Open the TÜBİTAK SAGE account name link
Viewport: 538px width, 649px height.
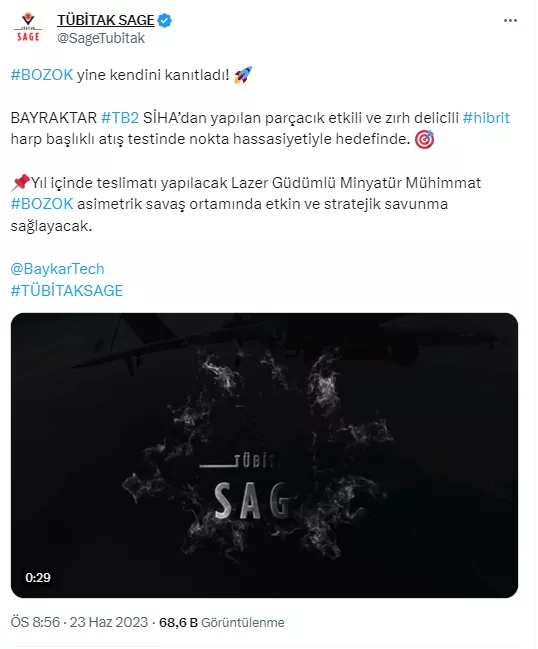tap(106, 20)
